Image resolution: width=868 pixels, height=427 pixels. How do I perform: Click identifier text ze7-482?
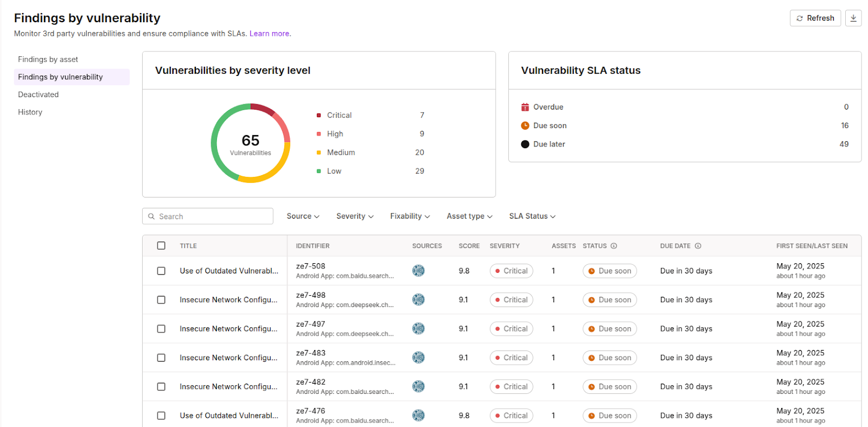pos(310,382)
